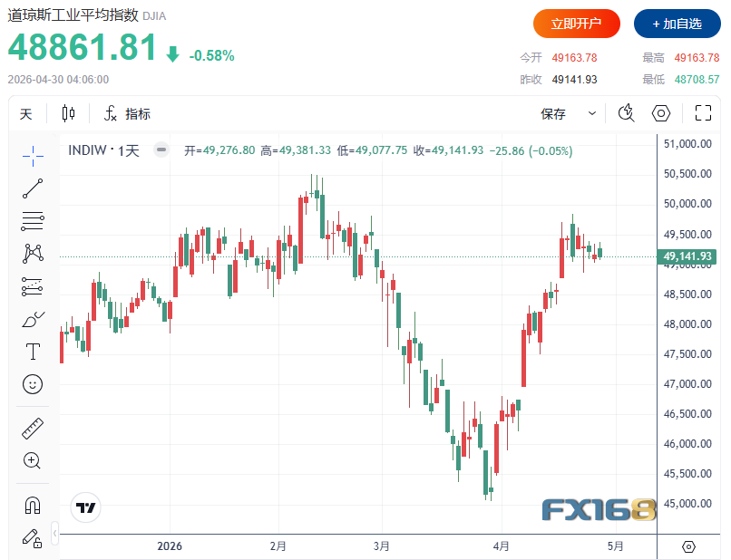The image size is (731, 560).
Task: Activate the zoom in tool
Action: click(32, 460)
